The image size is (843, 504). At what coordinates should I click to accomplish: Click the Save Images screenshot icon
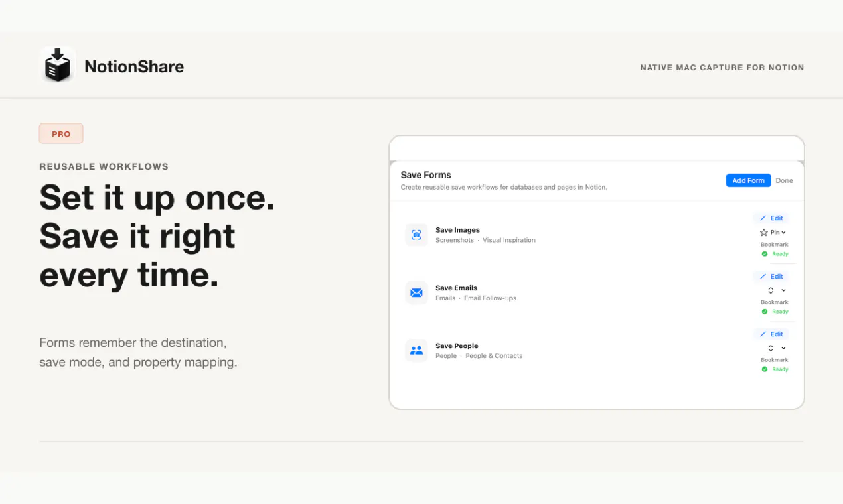pos(416,235)
